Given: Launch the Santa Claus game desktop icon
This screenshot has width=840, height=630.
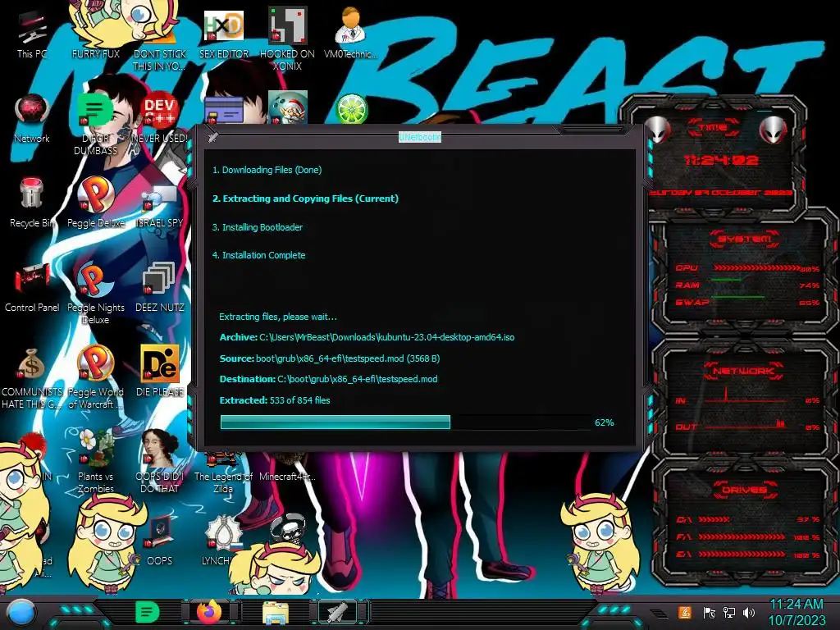Looking at the screenshot, I should click(x=288, y=107).
